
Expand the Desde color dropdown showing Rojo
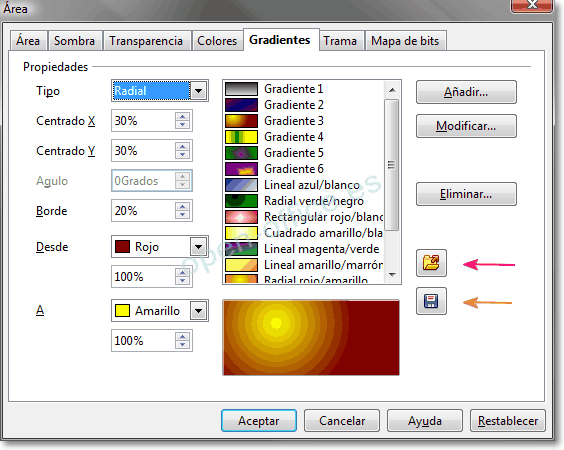pos(199,247)
